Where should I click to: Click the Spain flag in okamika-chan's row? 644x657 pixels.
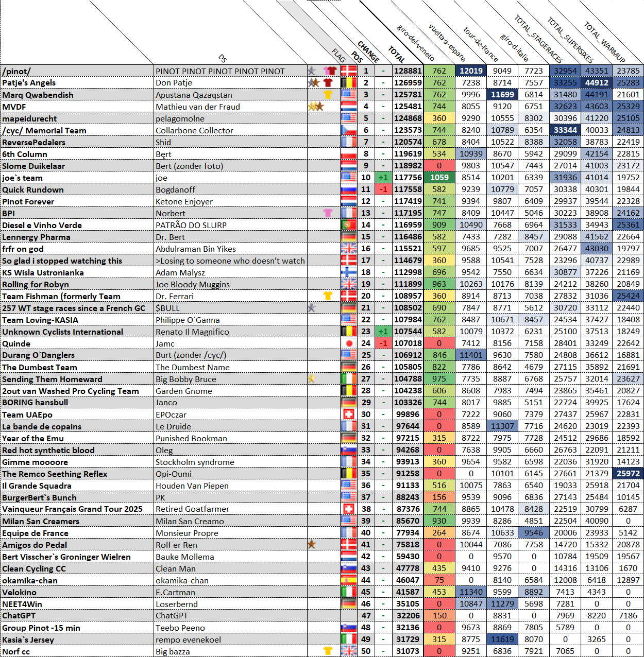click(x=349, y=580)
